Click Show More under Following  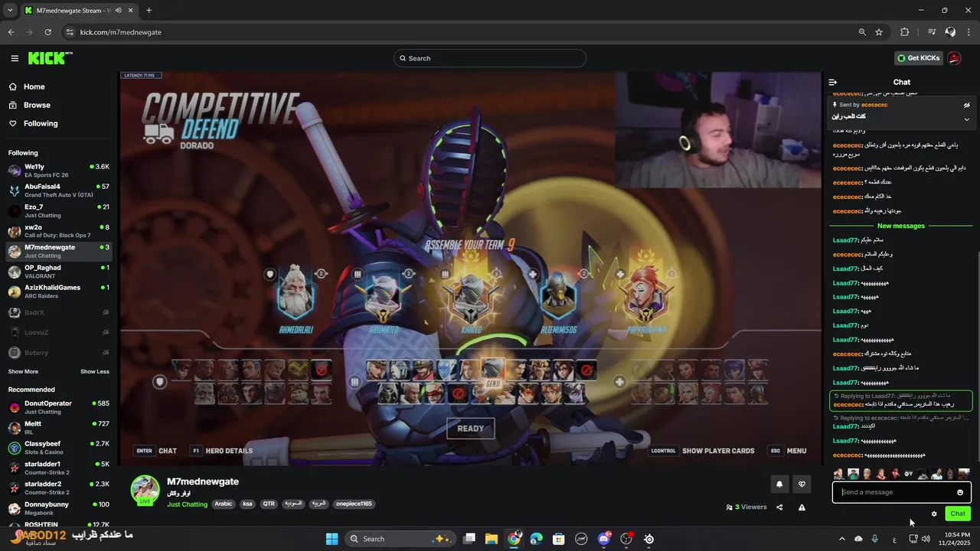(23, 371)
